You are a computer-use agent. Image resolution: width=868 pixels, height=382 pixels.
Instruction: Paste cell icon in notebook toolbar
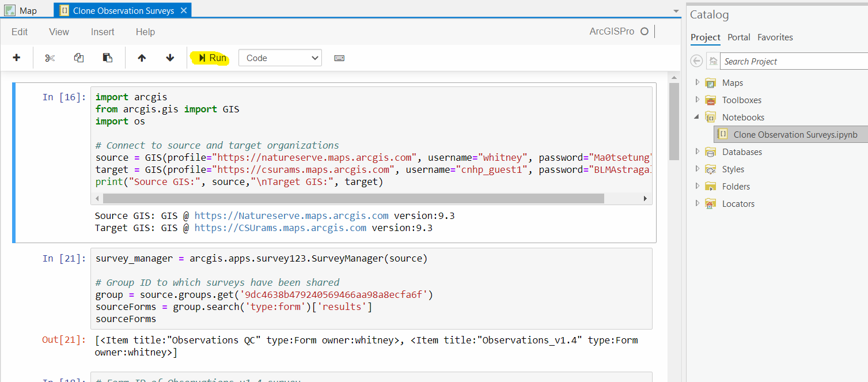pyautogui.click(x=107, y=58)
